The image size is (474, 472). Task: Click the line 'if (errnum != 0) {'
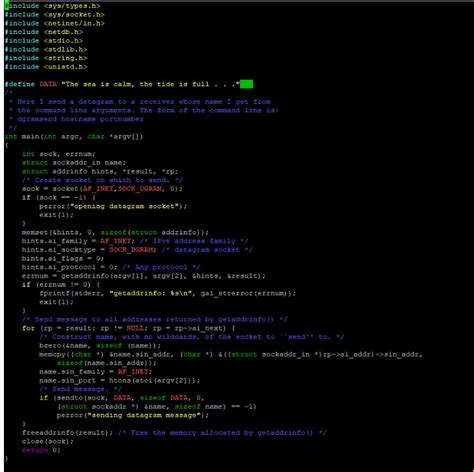click(61, 285)
